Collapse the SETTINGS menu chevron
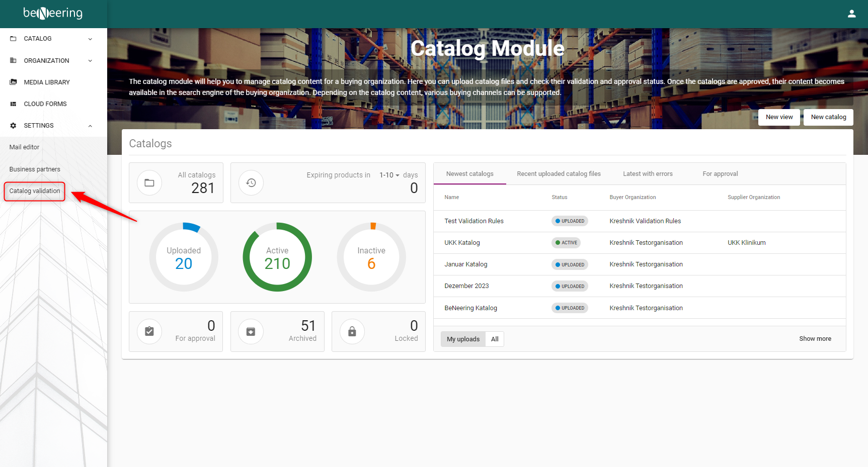868x467 pixels. pyautogui.click(x=90, y=126)
